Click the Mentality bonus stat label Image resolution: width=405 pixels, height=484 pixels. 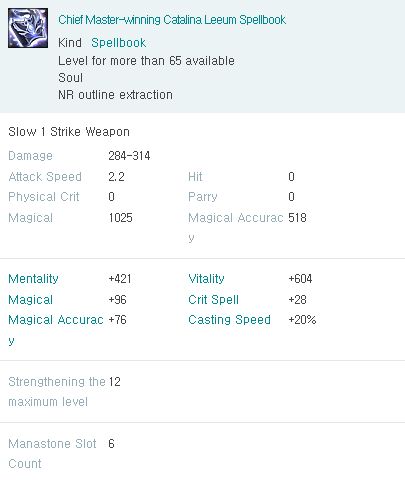(33, 279)
